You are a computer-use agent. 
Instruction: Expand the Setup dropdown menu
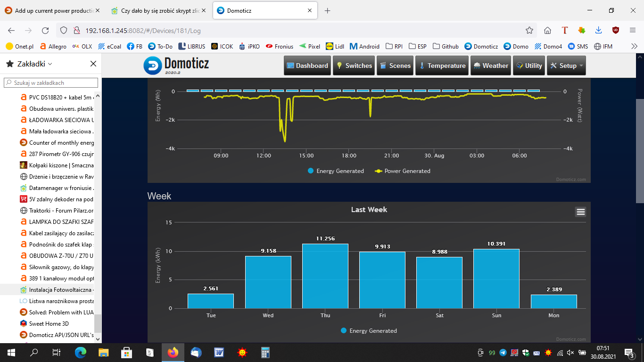click(567, 66)
